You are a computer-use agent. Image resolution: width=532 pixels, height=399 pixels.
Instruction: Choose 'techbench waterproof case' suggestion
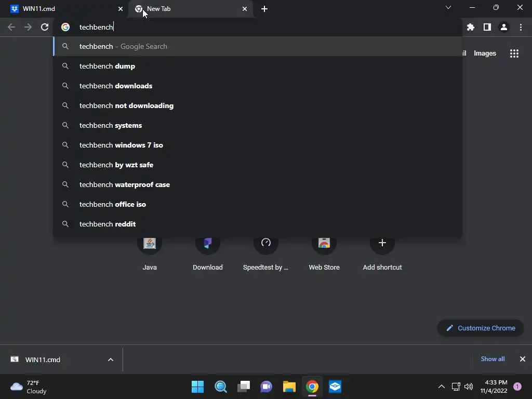(258, 184)
